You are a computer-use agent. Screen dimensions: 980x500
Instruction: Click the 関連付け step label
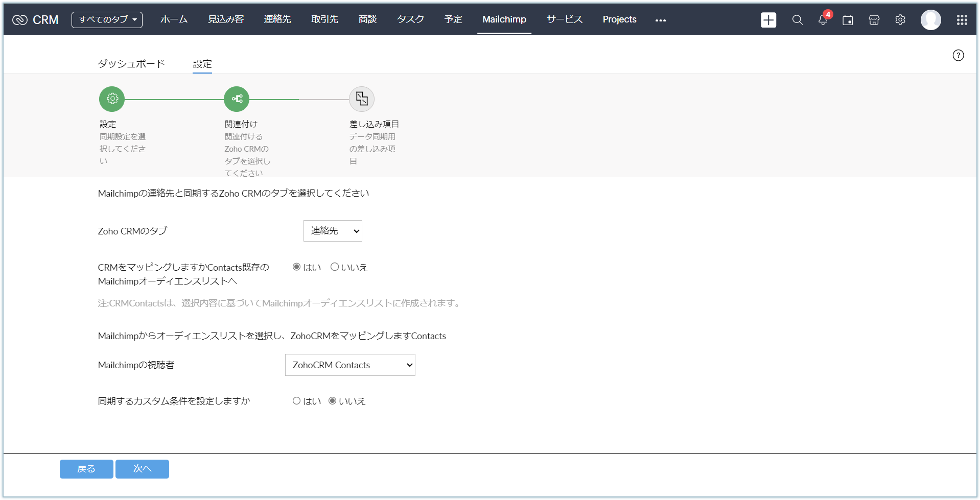(x=241, y=124)
